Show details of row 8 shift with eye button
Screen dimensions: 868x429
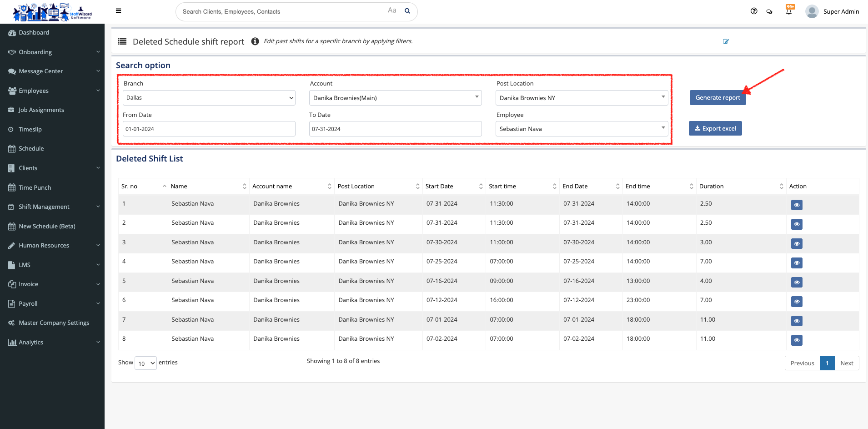797,340
